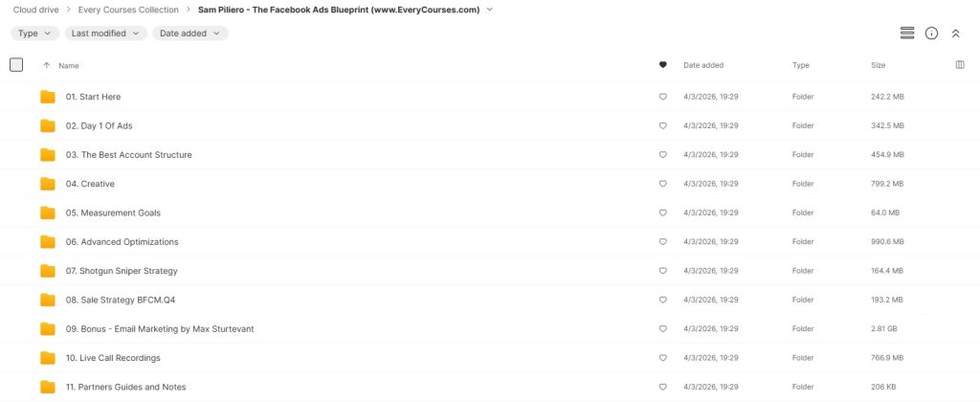
Task: Favorite the 06. Advanced Optimizations folder
Action: (662, 242)
